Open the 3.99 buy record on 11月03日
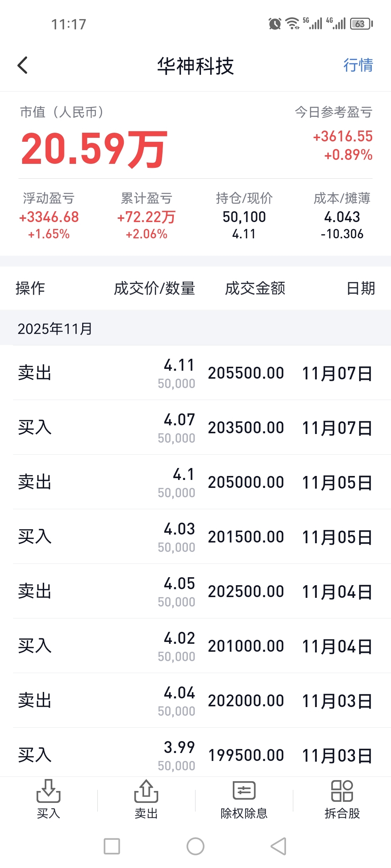This screenshot has height=868, width=391. pyautogui.click(x=195, y=754)
